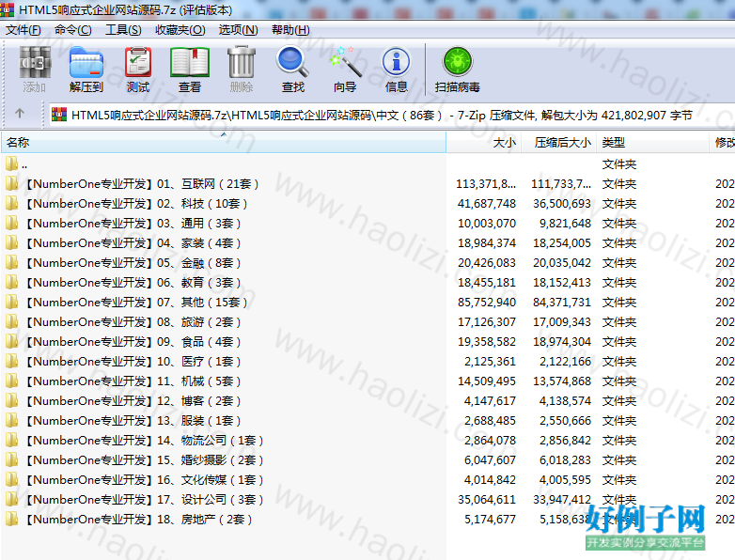735x560 pixels.
Task: Open the Tools (工具) menu
Action: 123,30
